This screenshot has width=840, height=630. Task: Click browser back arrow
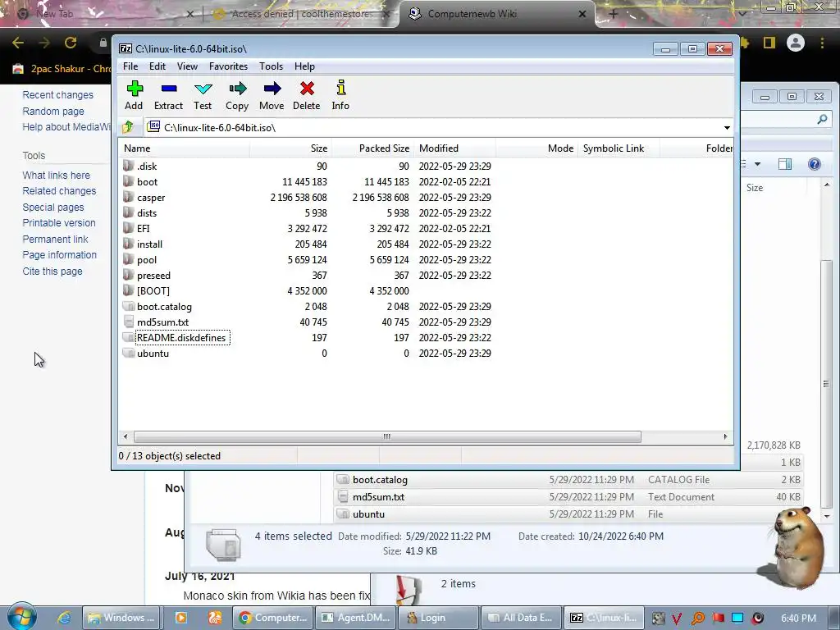18,43
